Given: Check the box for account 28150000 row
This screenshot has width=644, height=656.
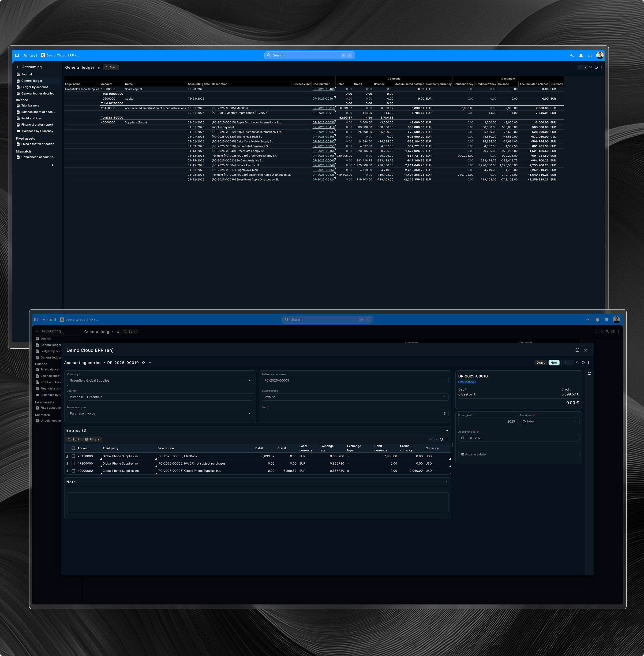Looking at the screenshot, I should pyautogui.click(x=73, y=456).
